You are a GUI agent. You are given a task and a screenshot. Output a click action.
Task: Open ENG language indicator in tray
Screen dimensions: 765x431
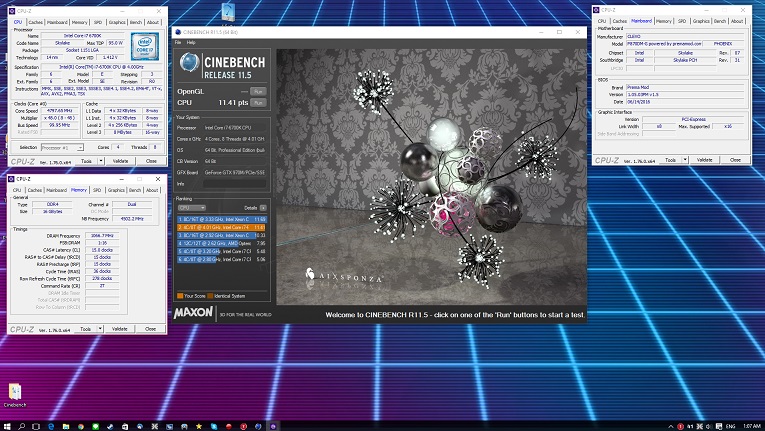click(730, 426)
